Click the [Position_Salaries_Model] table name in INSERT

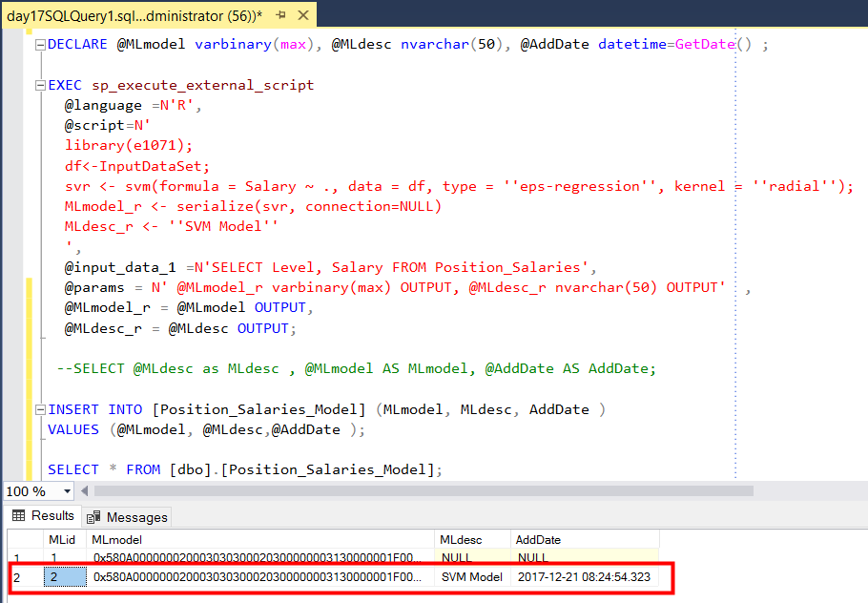coord(258,409)
